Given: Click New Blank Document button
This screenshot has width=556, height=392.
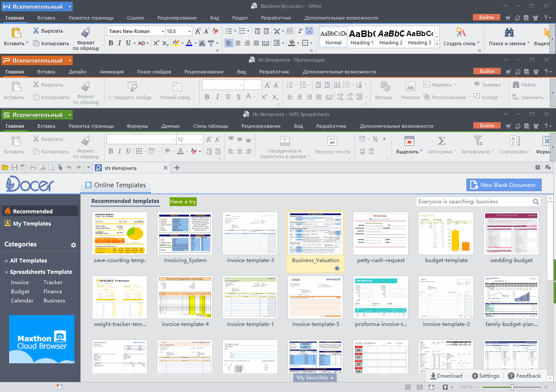Looking at the screenshot, I should tap(504, 185).
